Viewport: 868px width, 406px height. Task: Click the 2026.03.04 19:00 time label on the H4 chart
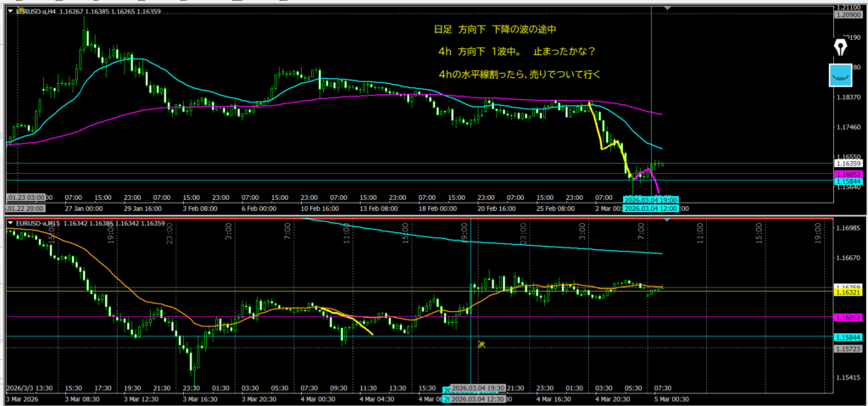648,200
